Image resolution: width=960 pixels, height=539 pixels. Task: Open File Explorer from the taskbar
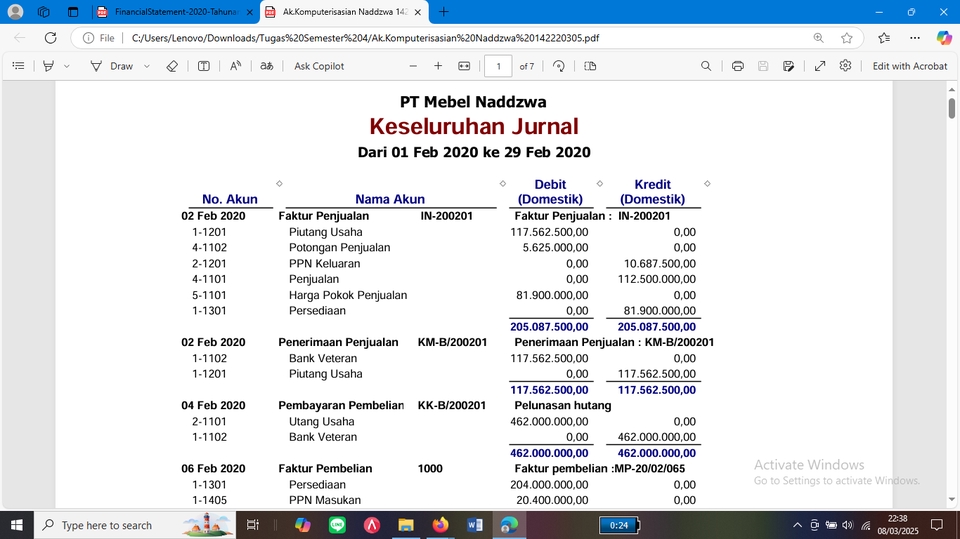[406, 525]
